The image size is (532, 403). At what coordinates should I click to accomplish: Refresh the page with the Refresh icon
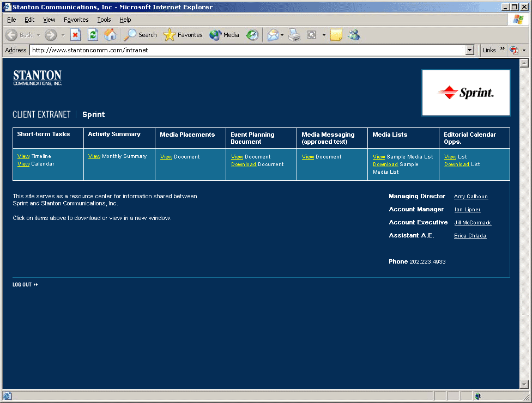93,35
